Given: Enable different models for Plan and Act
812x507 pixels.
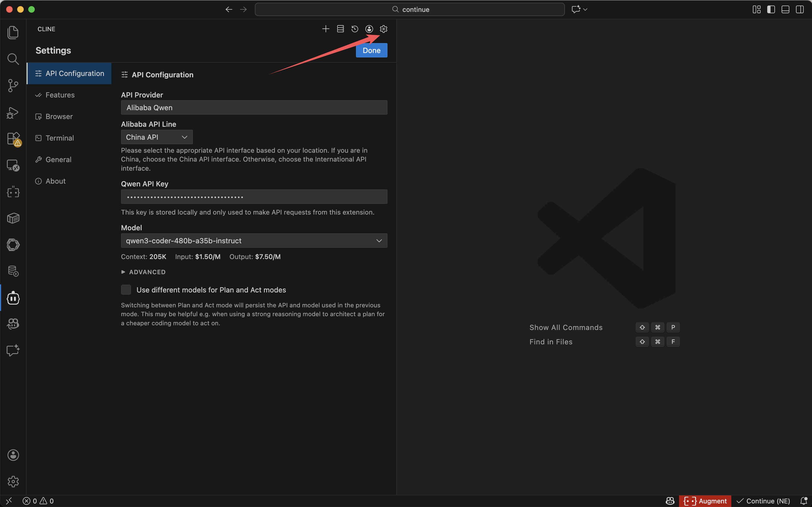Looking at the screenshot, I should (x=126, y=290).
